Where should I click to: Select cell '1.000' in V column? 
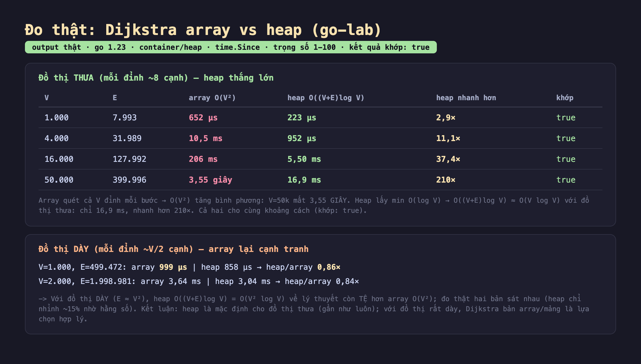tap(56, 118)
